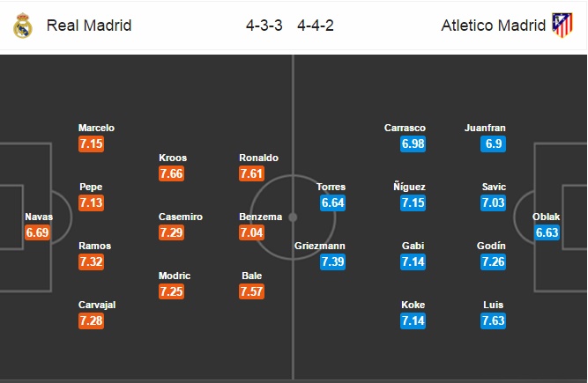
Task: Select Ronaldo's 7.61 rating badge
Action: (x=251, y=173)
